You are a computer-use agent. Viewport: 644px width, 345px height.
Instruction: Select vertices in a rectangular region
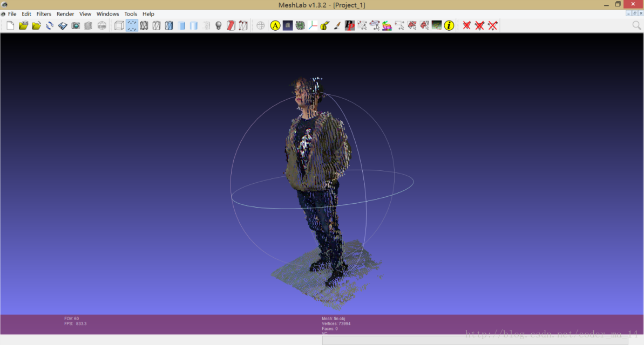point(399,26)
